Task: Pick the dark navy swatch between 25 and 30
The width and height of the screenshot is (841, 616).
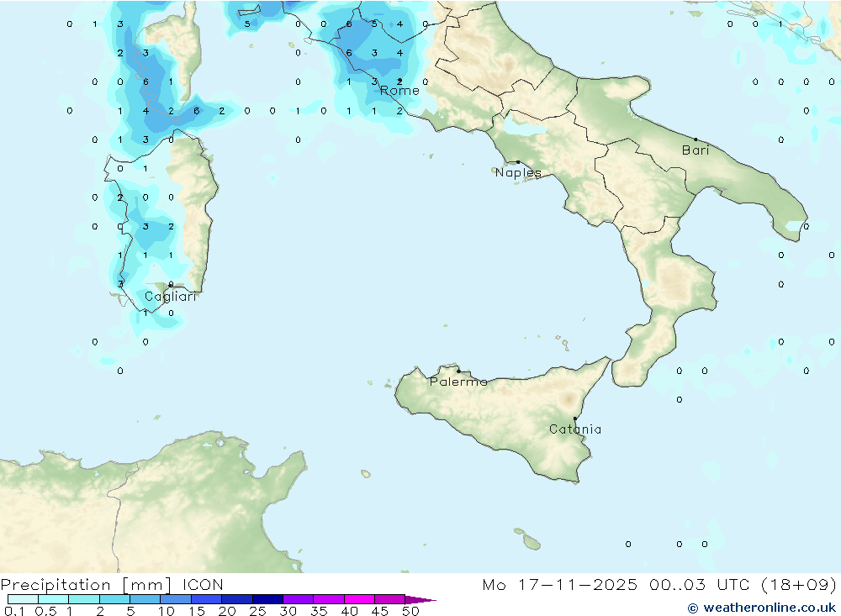Action: (267, 599)
